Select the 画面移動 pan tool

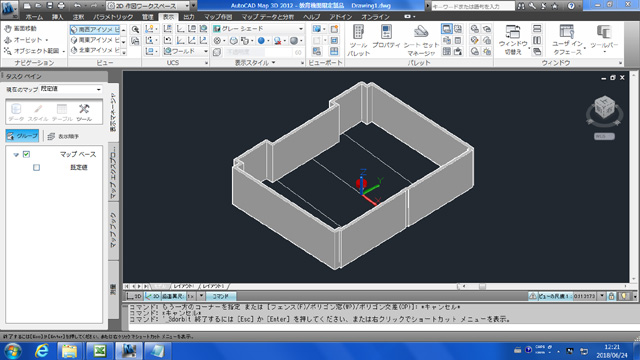[x=20, y=29]
